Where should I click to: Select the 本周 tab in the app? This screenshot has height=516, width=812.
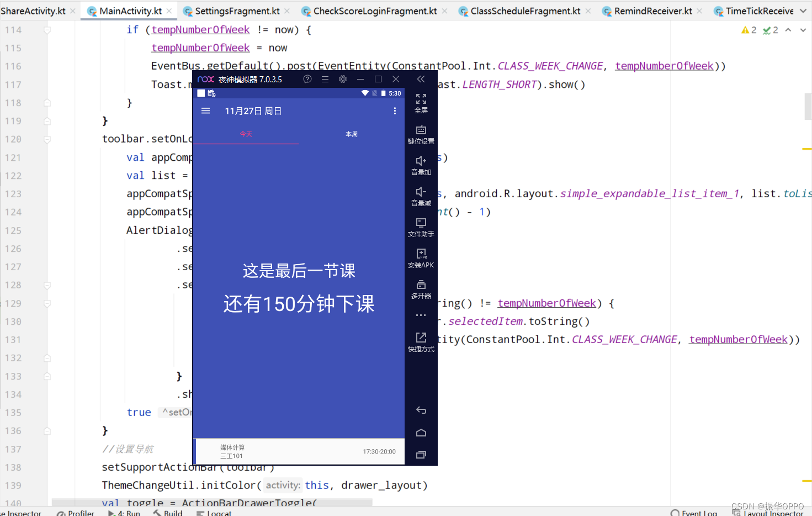point(352,134)
